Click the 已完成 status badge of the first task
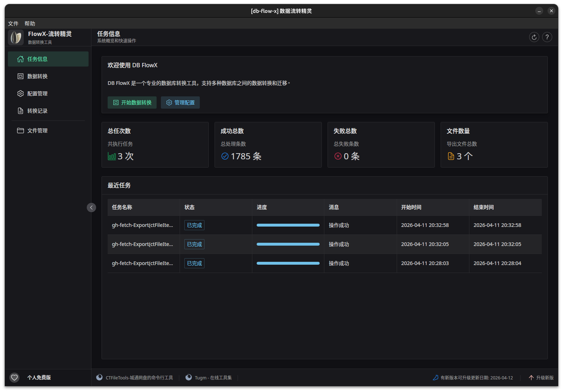563x392 pixels. (x=194, y=225)
